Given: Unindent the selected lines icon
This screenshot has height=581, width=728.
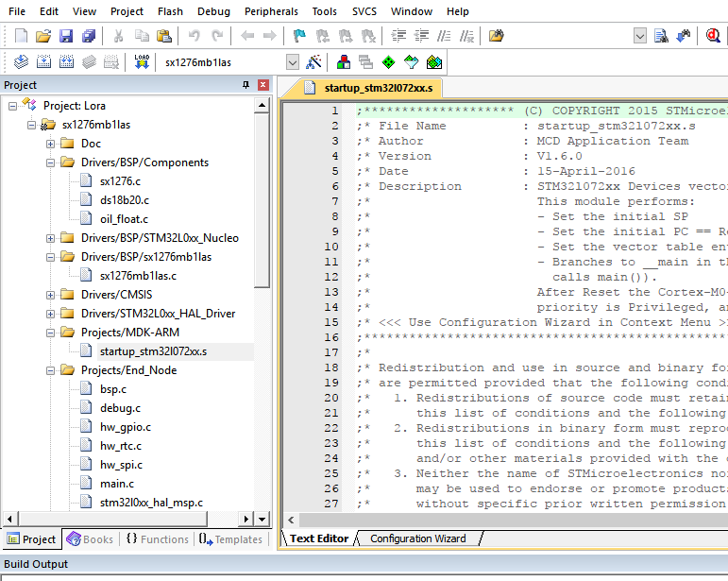Looking at the screenshot, I should coord(421,36).
